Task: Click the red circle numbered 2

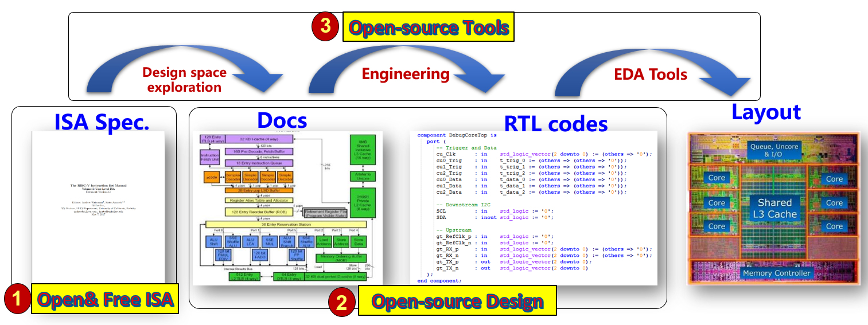Action: pos(342,301)
